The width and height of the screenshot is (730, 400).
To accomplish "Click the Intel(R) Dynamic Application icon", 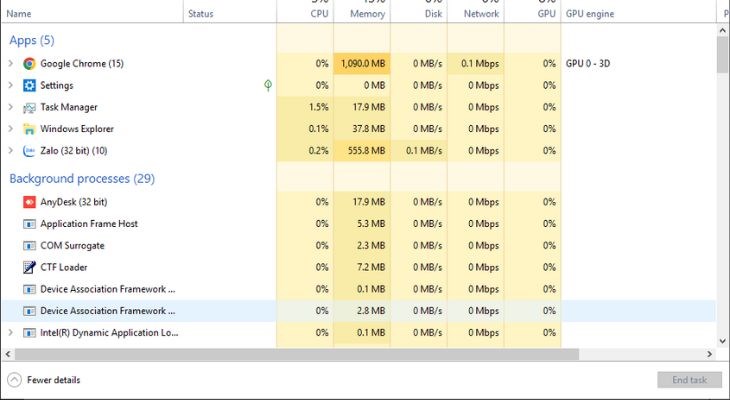I will pos(29,333).
